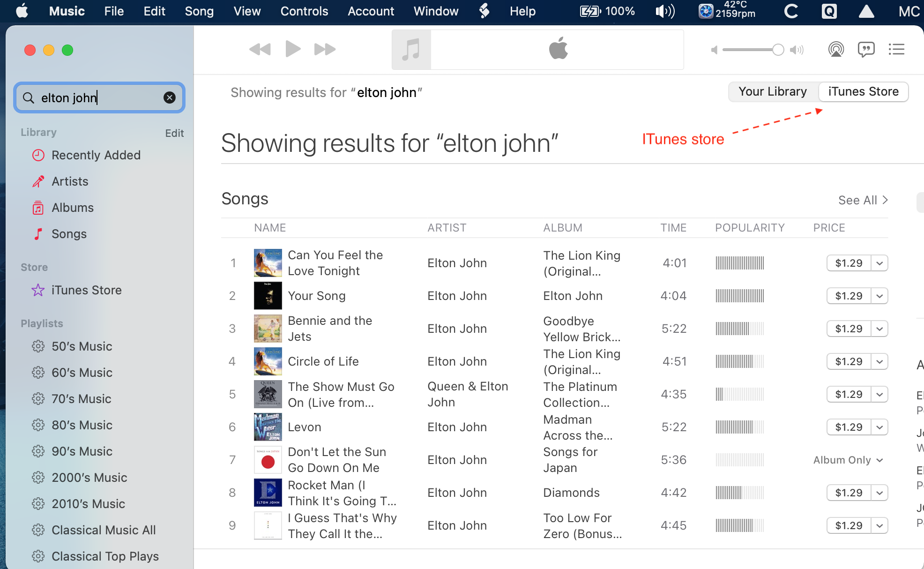The height and width of the screenshot is (569, 924).
Task: Click the max volume speaker icon
Action: coord(797,50)
